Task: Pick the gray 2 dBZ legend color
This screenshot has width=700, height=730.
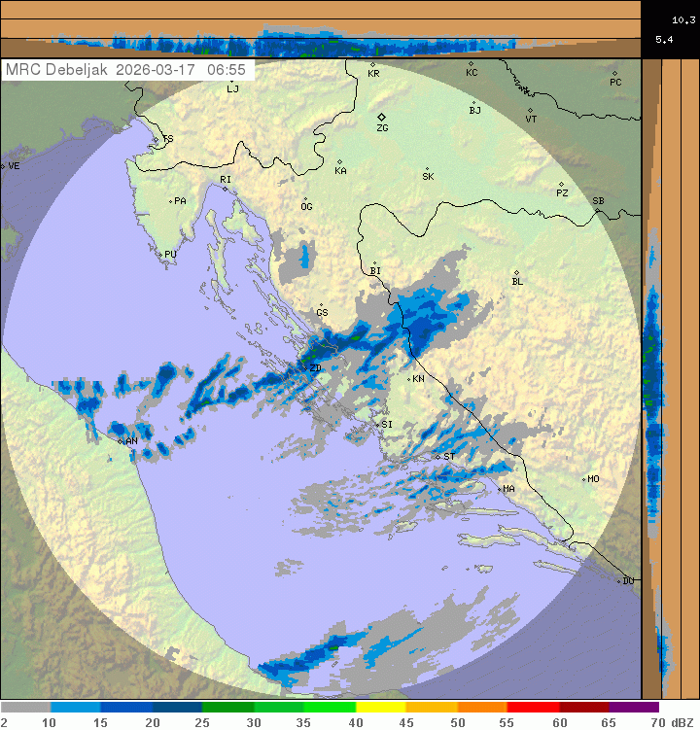Action: tap(25, 707)
